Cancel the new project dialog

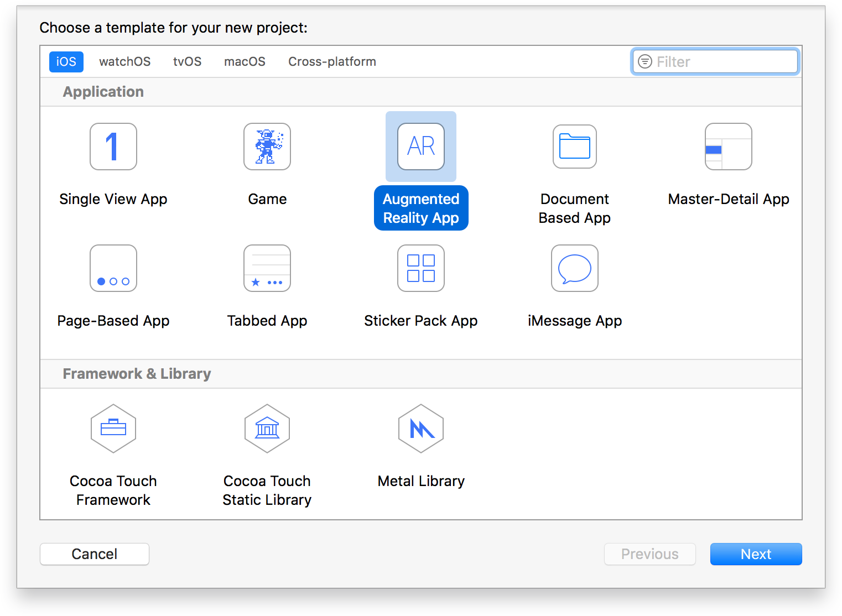coord(95,554)
